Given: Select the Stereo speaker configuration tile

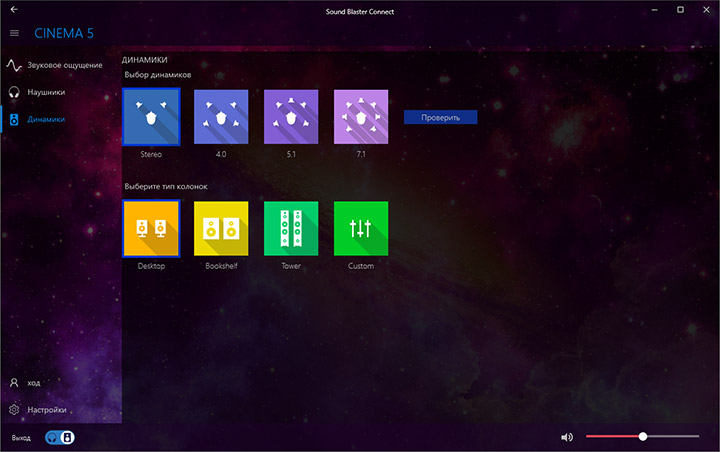Looking at the screenshot, I should 151,117.
